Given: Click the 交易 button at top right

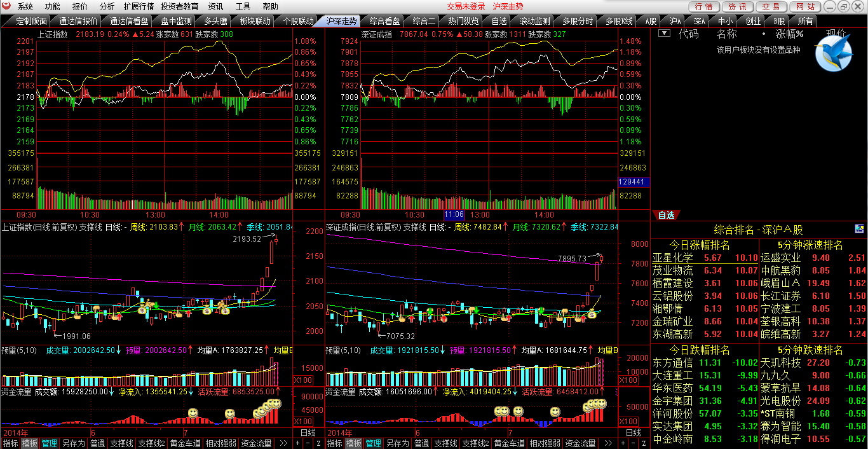Looking at the screenshot, I should 771,6.
